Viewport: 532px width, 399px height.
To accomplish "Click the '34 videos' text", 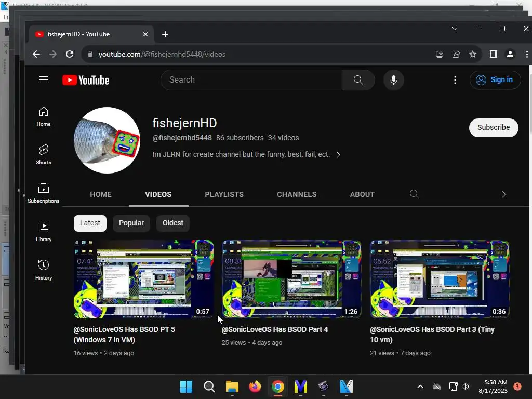I will [284, 138].
